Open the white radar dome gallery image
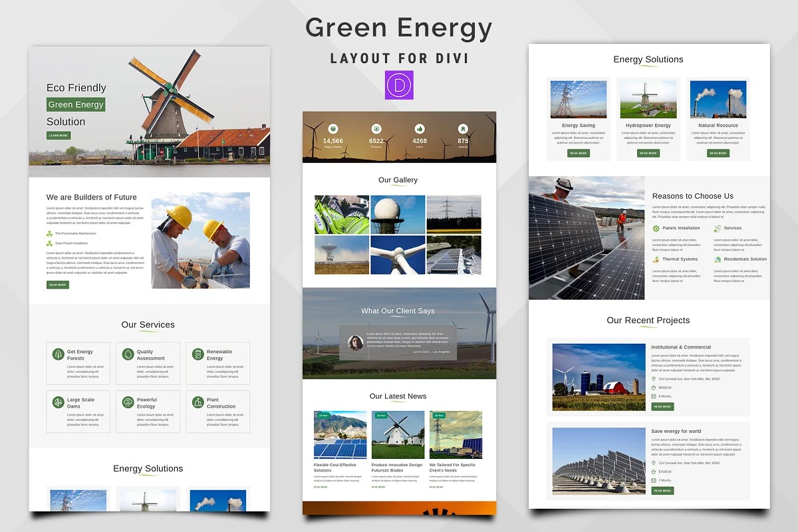 coord(398,214)
